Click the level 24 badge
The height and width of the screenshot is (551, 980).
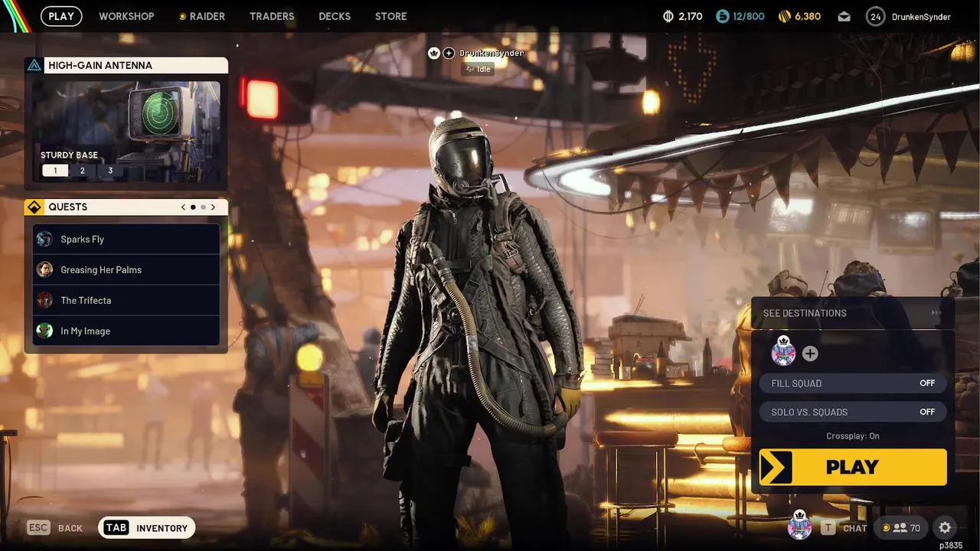coord(875,16)
